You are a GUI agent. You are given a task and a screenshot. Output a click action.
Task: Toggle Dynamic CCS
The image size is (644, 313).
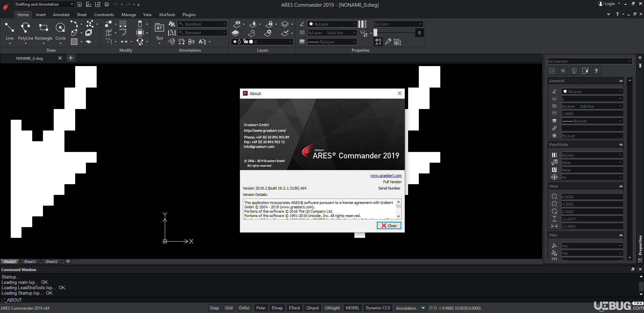(x=378, y=308)
